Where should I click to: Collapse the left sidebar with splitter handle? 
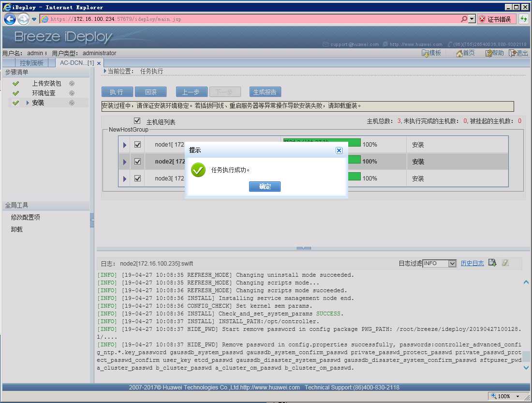click(x=92, y=220)
